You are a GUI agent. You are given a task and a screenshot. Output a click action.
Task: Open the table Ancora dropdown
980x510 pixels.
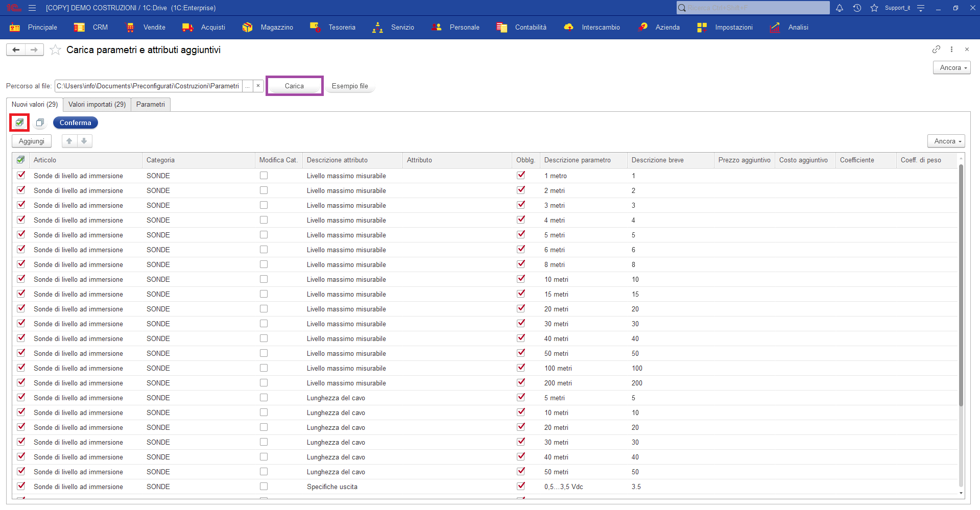tap(946, 141)
